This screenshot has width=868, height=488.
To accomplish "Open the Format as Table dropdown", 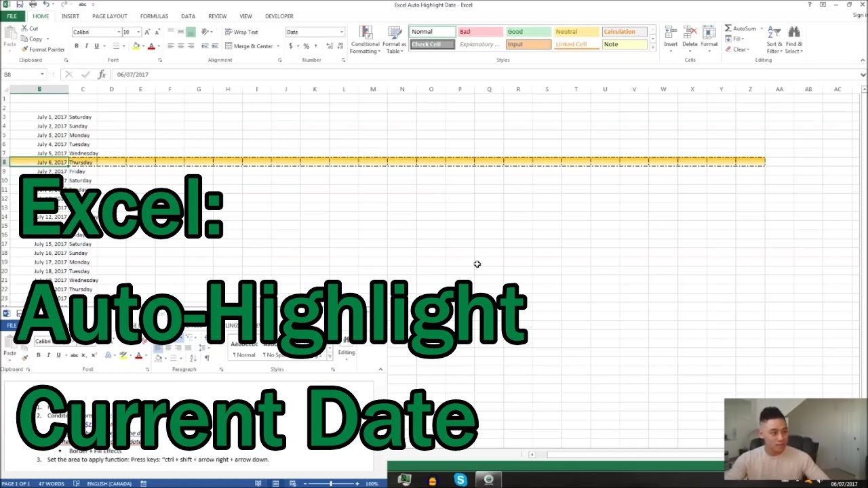I will point(394,40).
